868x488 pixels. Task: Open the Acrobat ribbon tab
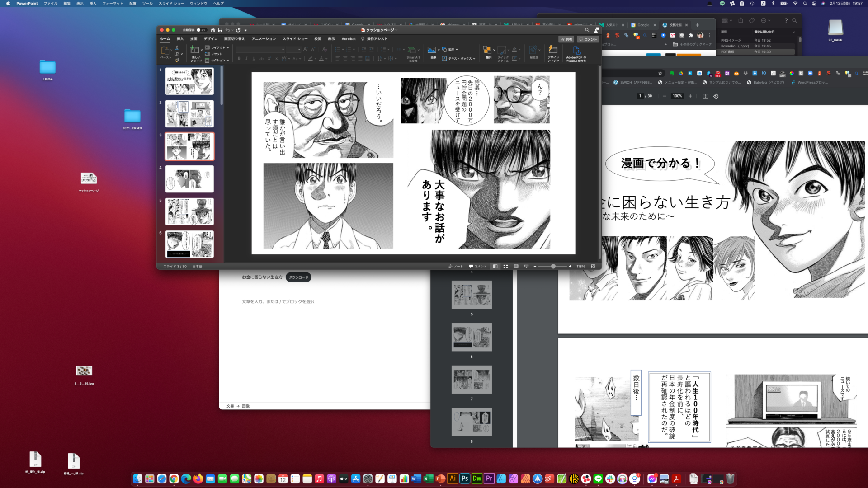pos(349,39)
